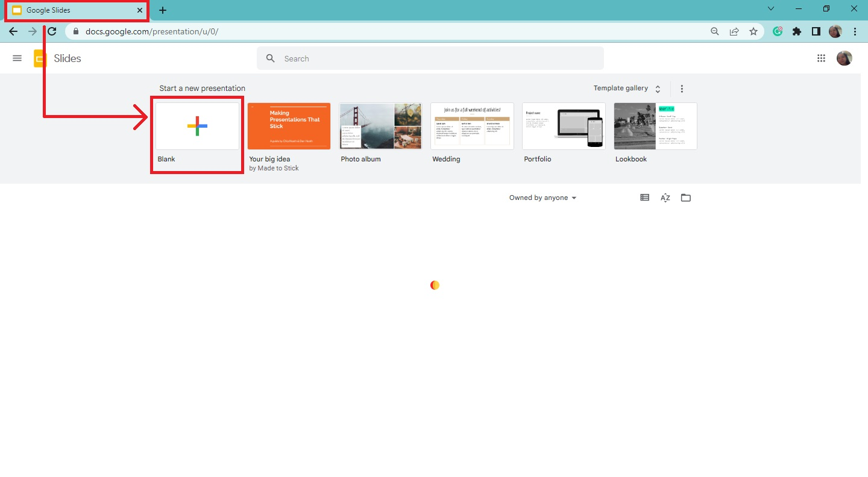Open the sort options A-Z icon
The image size is (868, 477).
(665, 197)
